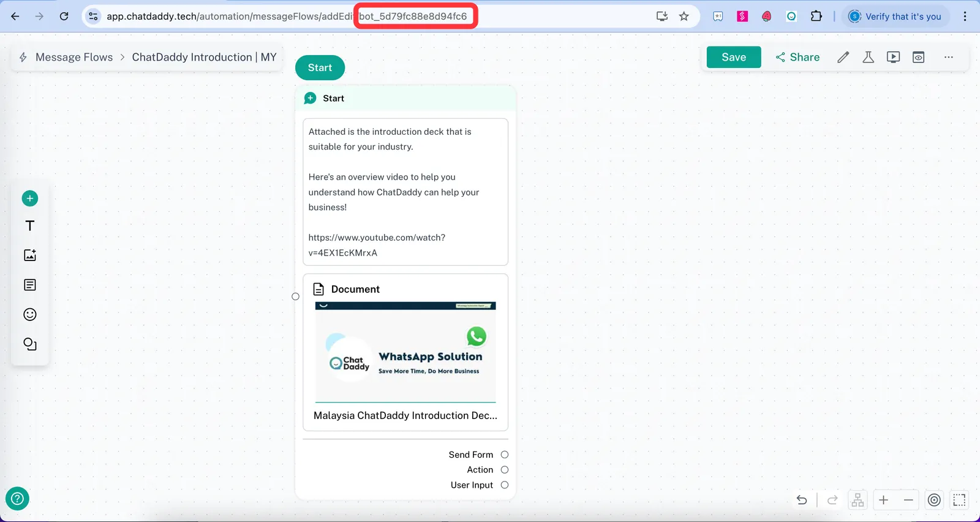Click the document tool icon in sidebar
This screenshot has height=522, width=980.
(30, 285)
